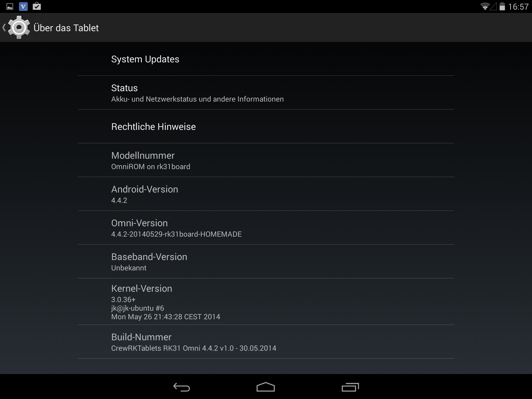Tap the Android-Version 4.4.2 row

point(266,194)
